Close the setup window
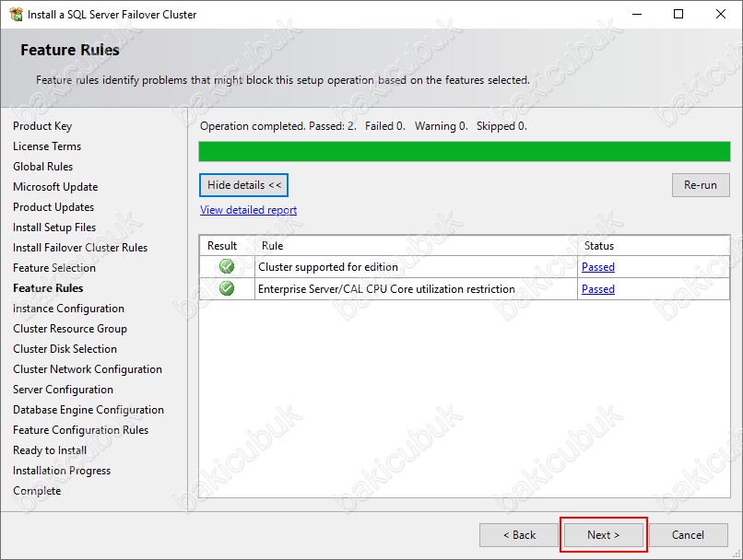Viewport: 743px width, 560px height. (721, 14)
